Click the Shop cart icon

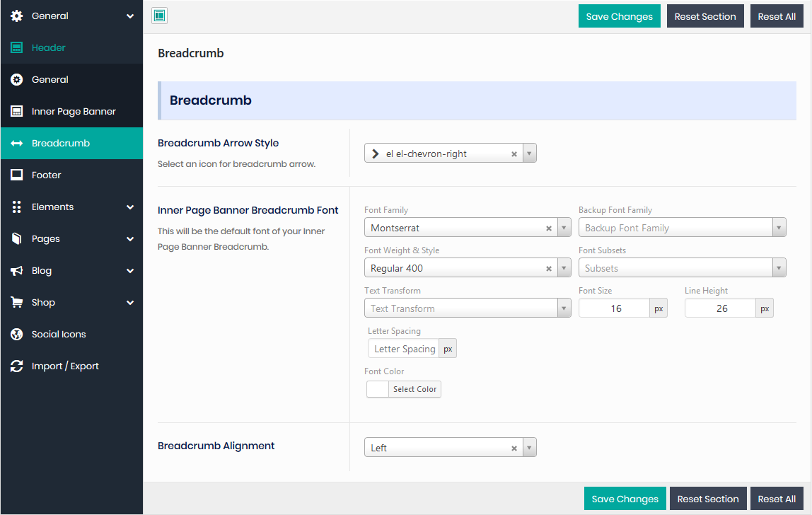click(x=17, y=302)
